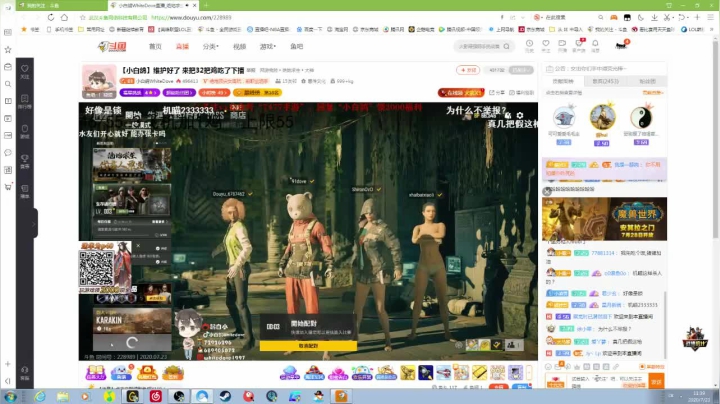The height and width of the screenshot is (404, 720).
Task: Click the address bar URL douyu.com/228989
Action: 191,17
